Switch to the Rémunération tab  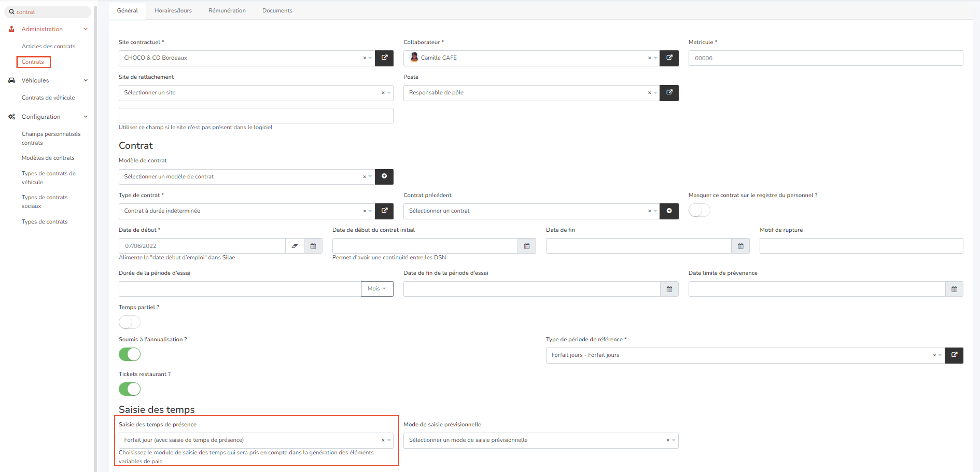(x=227, y=10)
